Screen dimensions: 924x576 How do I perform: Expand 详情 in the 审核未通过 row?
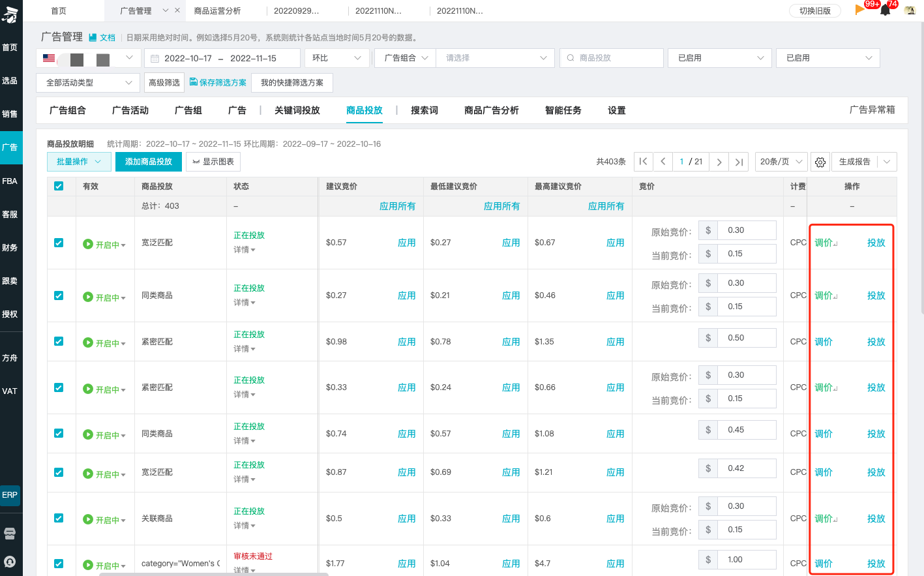pos(245,570)
